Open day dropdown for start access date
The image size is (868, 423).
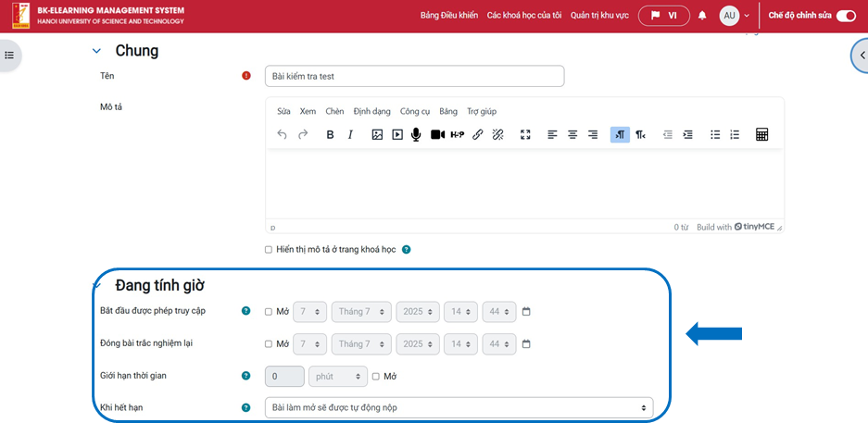(x=309, y=312)
